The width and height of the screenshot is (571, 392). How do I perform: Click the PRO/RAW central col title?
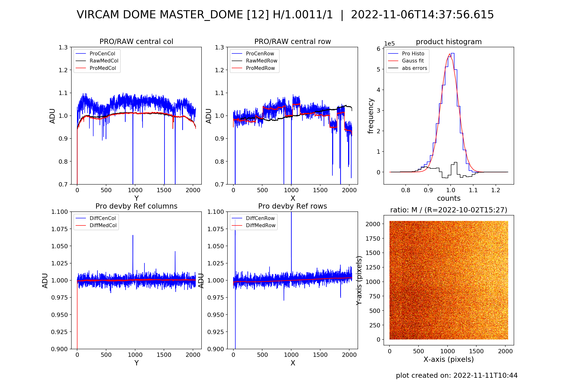136,42
